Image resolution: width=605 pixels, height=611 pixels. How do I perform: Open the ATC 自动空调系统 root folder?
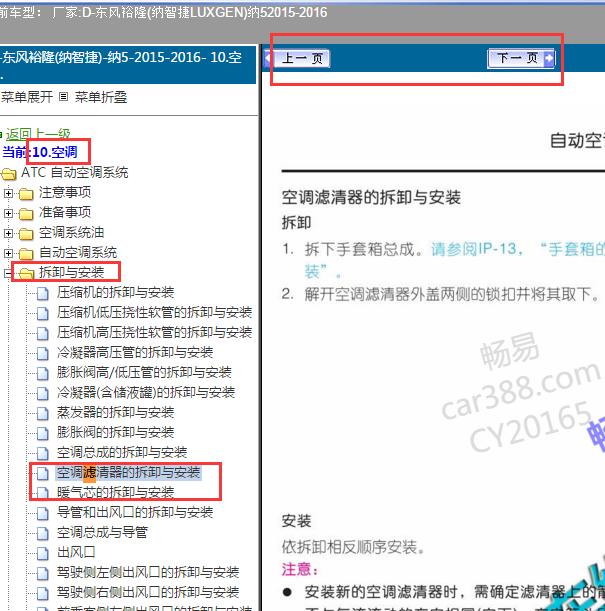[74, 172]
